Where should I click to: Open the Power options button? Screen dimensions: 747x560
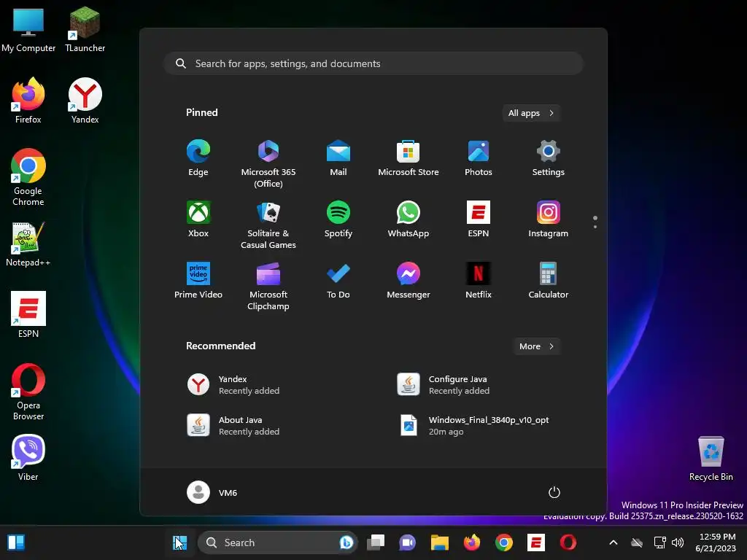click(554, 492)
